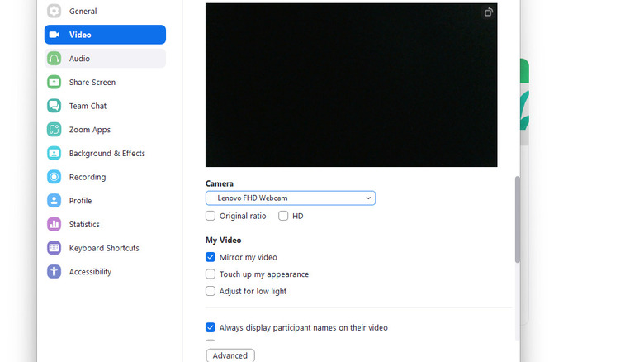Click the camera video preview area
The image size is (644, 362).
351,85
